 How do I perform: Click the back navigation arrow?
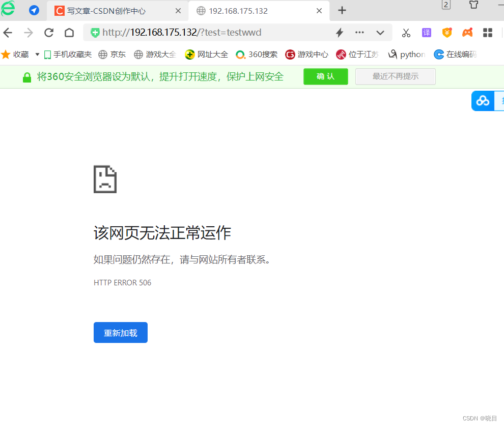tap(8, 32)
